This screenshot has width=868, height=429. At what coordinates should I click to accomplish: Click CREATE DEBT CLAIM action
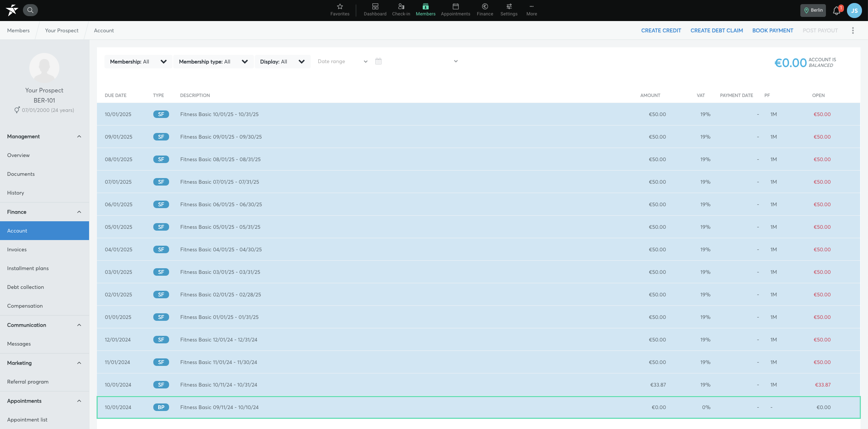pyautogui.click(x=717, y=30)
